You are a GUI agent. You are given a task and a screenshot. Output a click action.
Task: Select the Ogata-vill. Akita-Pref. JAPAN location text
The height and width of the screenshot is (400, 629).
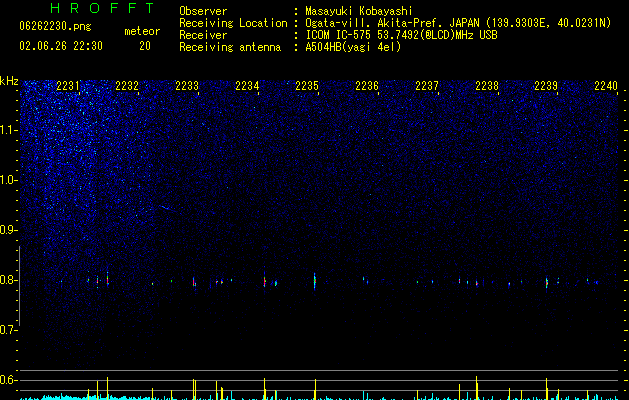[x=458, y=23]
